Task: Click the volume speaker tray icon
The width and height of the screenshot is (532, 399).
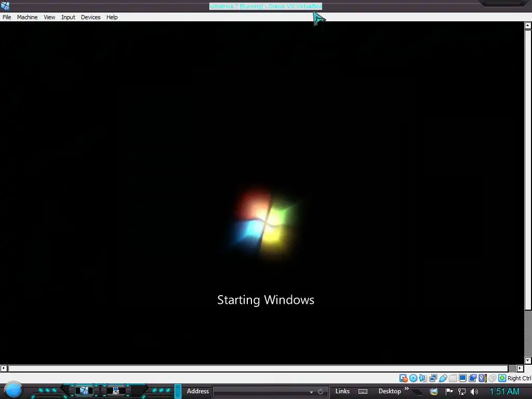Action: (474, 392)
